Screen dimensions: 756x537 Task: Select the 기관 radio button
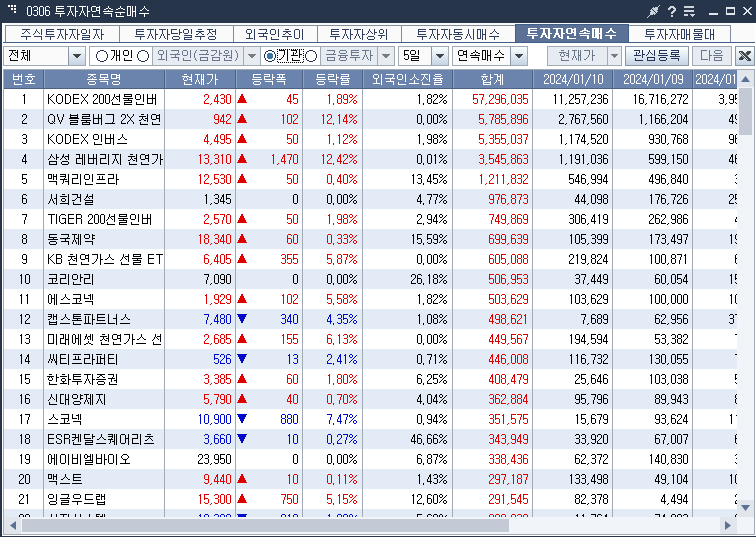[270, 56]
